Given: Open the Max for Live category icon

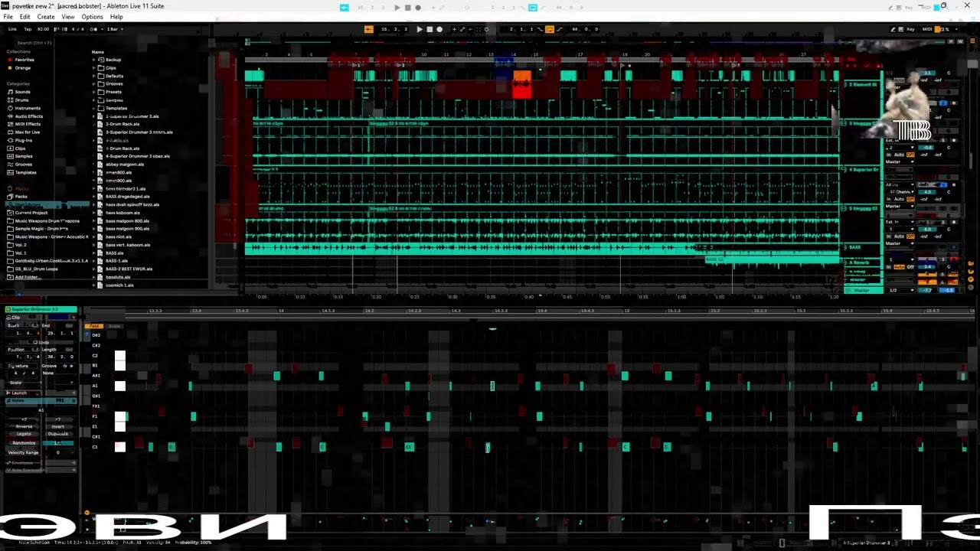Looking at the screenshot, I should [10, 132].
